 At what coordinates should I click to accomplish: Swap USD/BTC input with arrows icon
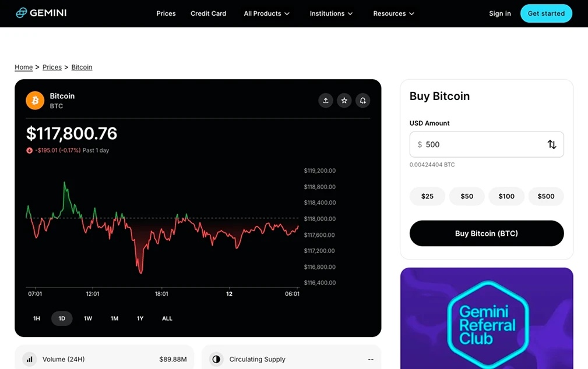point(551,144)
